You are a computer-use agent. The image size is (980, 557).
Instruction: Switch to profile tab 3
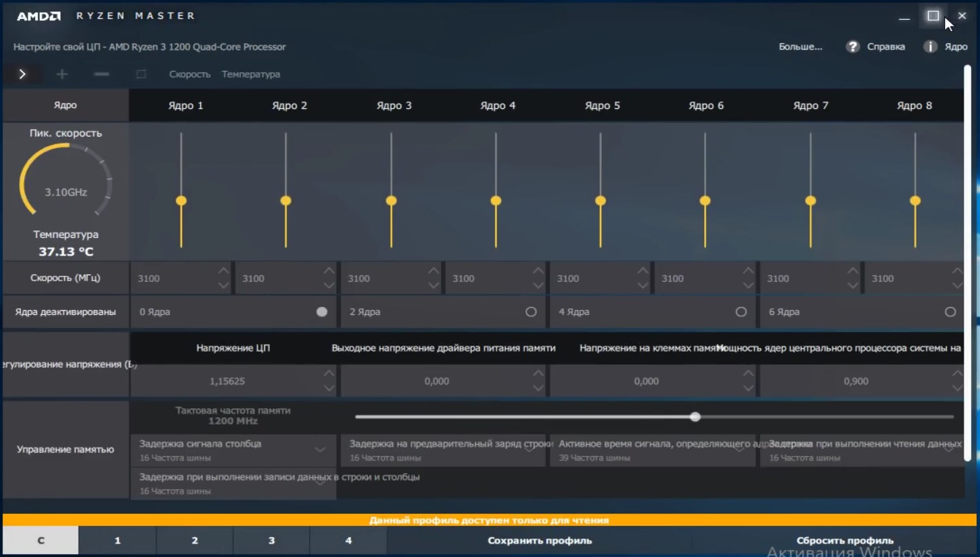coord(272,540)
